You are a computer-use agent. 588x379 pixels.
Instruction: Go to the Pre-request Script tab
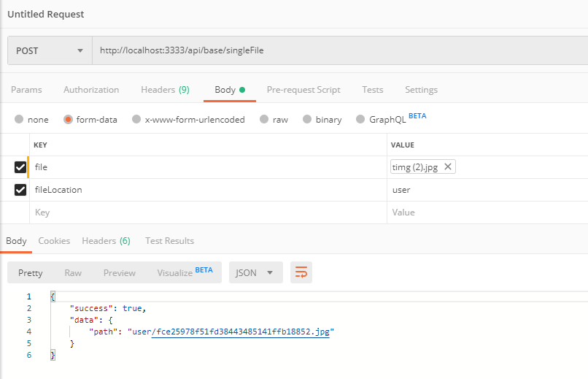(x=303, y=90)
